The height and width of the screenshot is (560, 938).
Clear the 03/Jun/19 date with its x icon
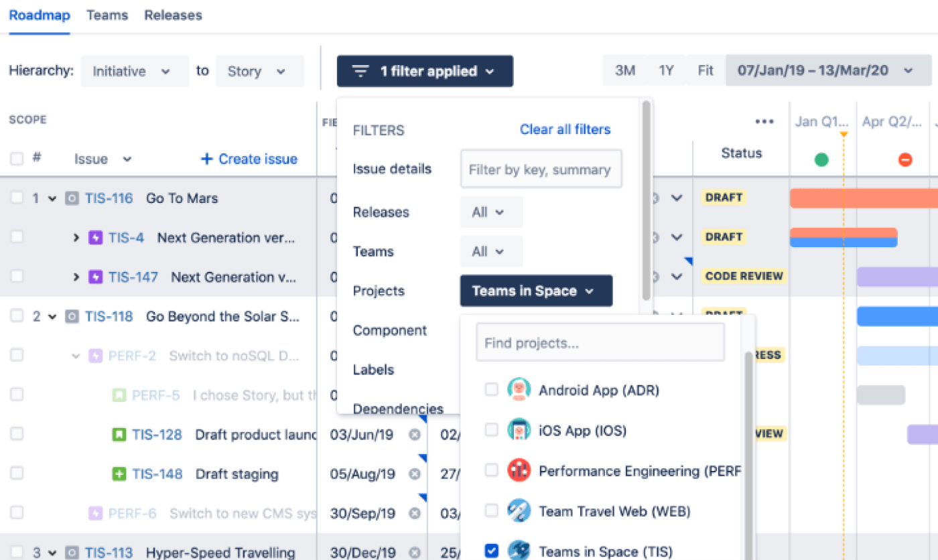click(415, 434)
